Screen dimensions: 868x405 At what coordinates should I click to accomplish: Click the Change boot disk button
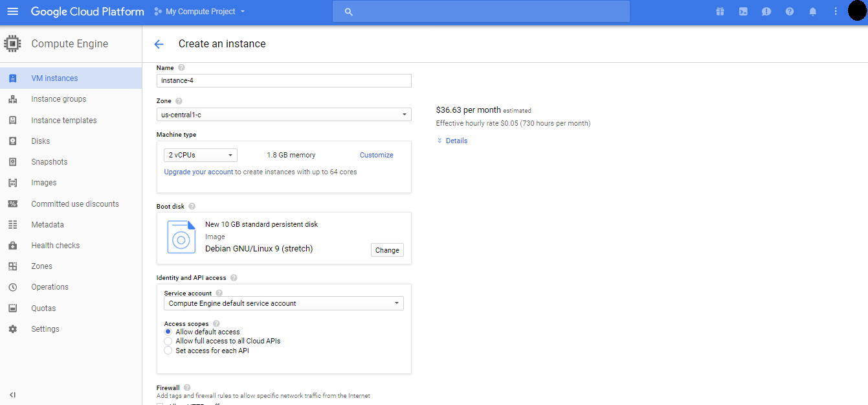(x=387, y=250)
